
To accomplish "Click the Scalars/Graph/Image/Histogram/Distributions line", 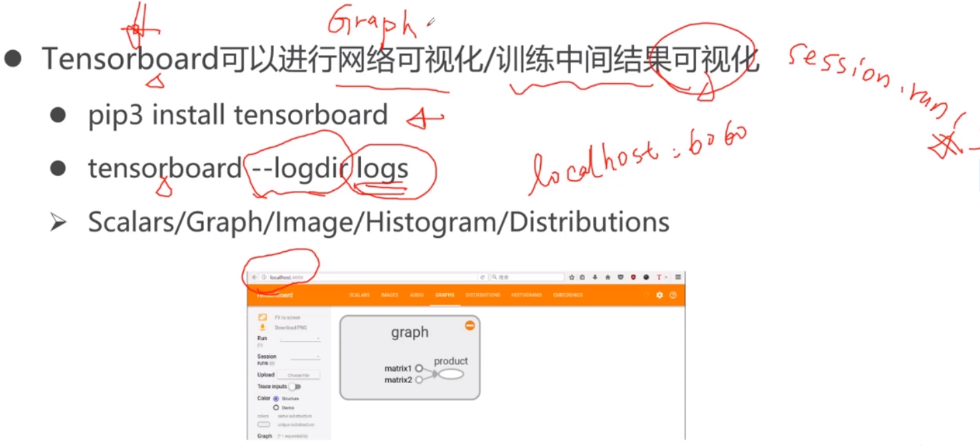I will [378, 222].
